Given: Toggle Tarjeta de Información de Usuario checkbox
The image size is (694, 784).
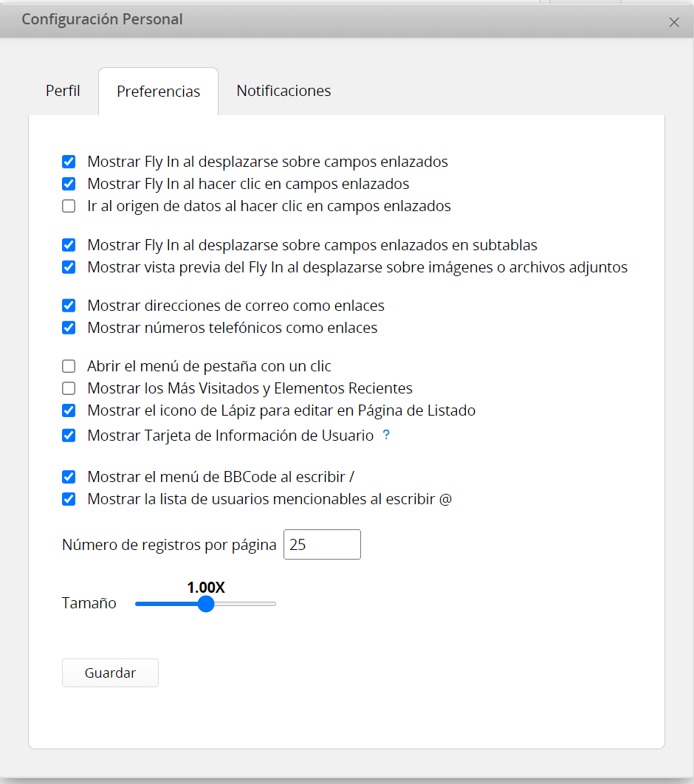Looking at the screenshot, I should click(69, 436).
